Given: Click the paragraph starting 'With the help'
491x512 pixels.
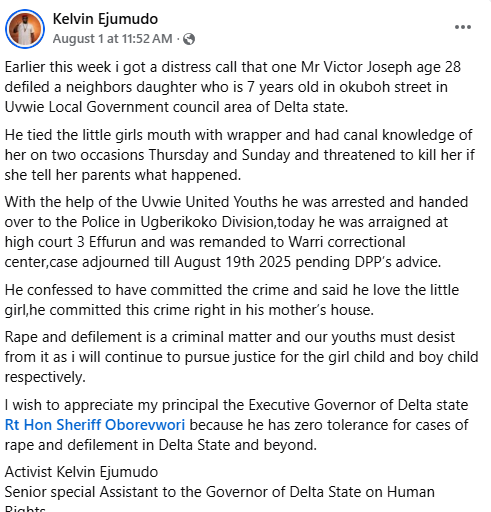Looking at the screenshot, I should [236, 232].
